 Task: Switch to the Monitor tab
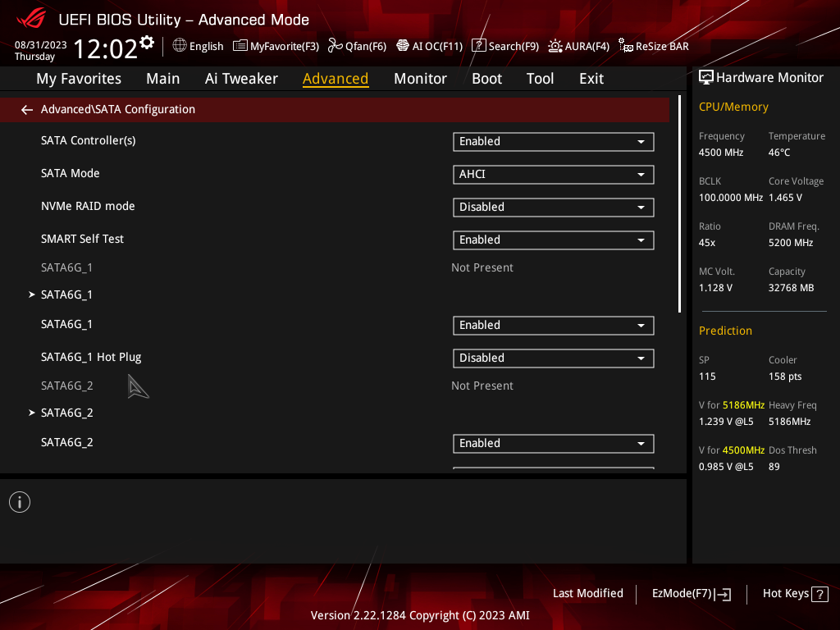pyautogui.click(x=420, y=79)
